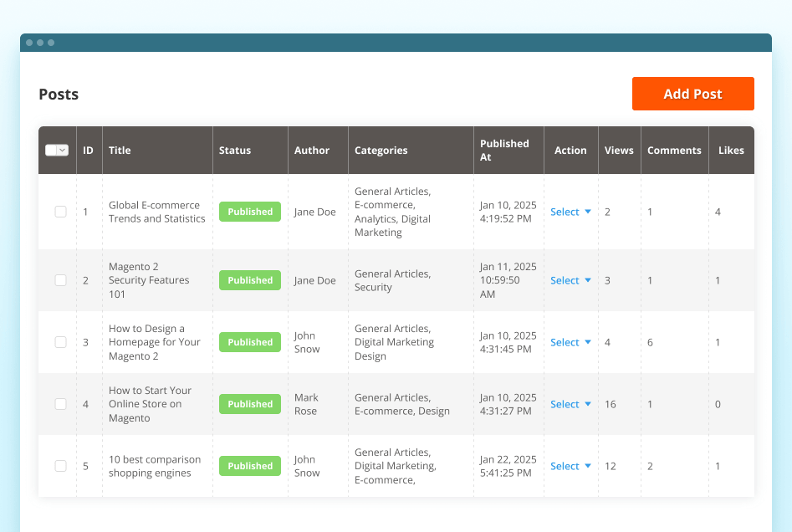Toggle checkbox for 10 best comparison post
The image size is (792, 532).
pos(61,466)
